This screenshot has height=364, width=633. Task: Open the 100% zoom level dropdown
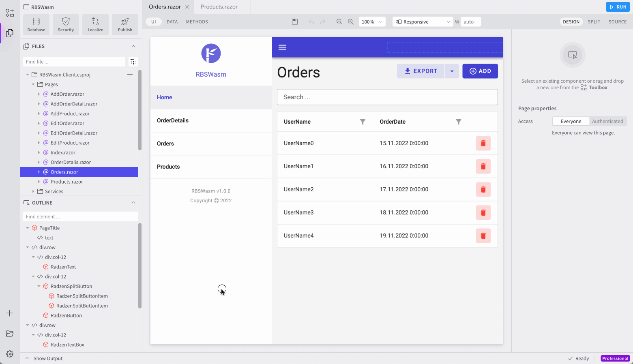coord(372,22)
